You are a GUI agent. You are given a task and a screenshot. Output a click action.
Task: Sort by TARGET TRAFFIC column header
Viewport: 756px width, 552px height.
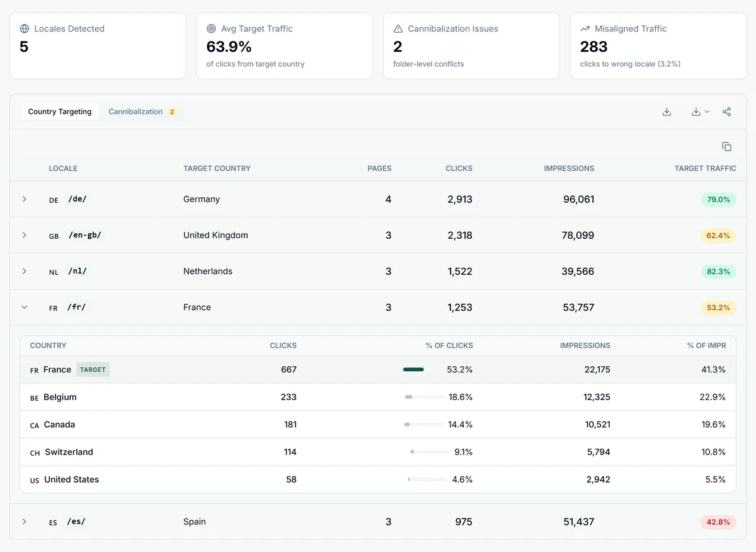coord(705,168)
